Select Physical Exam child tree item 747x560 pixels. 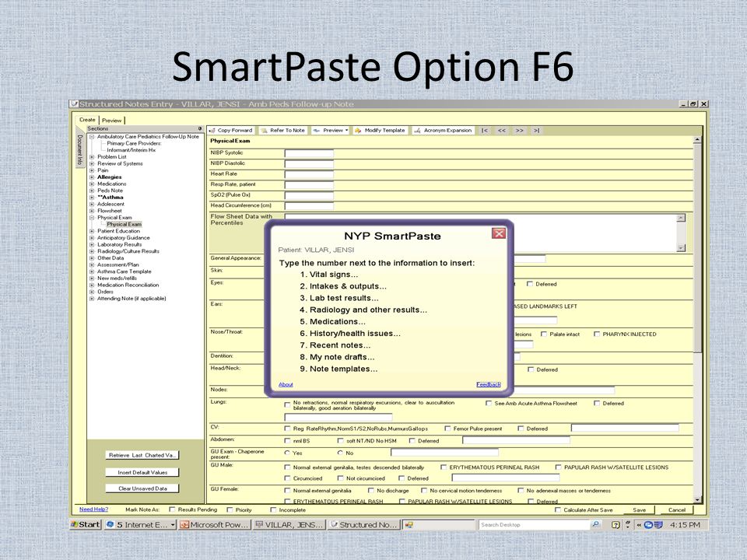point(124,224)
